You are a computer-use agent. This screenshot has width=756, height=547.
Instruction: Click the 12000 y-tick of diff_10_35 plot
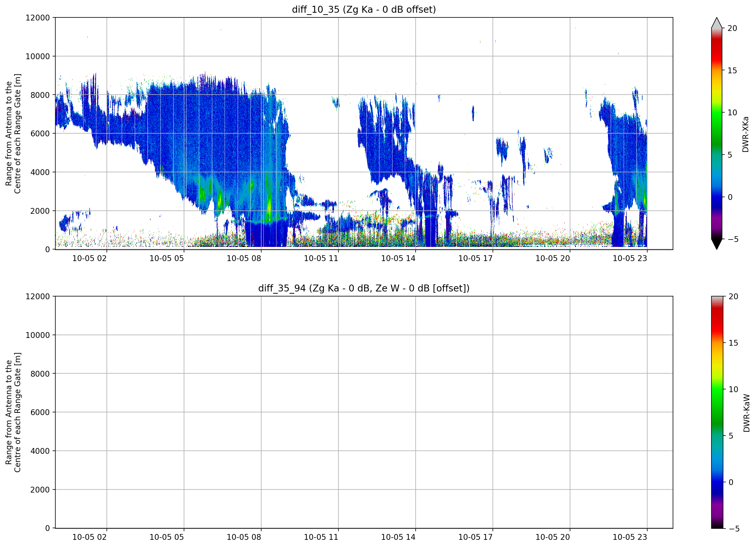pyautogui.click(x=38, y=18)
